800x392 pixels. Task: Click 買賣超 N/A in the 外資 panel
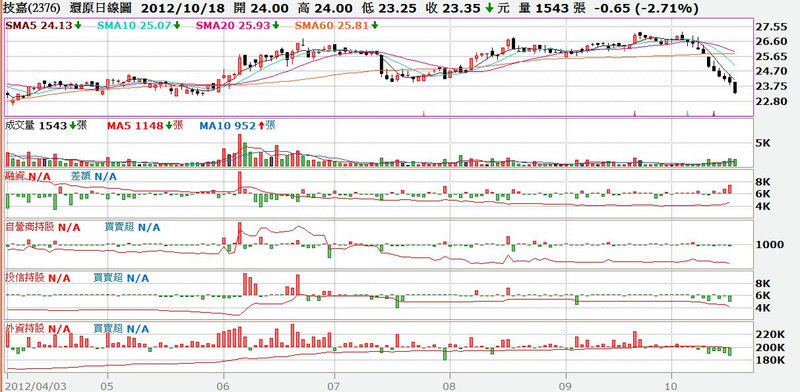121,329
